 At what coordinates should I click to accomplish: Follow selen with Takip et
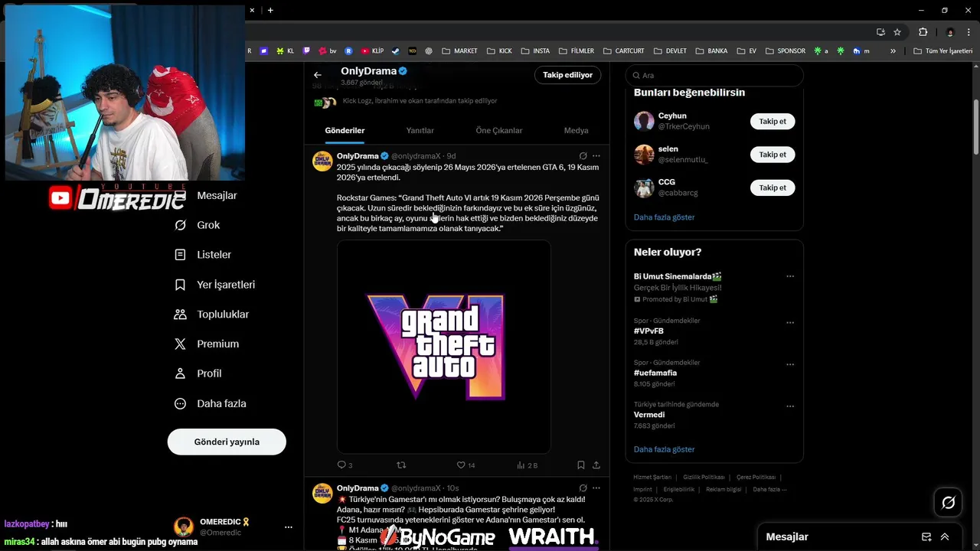point(773,155)
